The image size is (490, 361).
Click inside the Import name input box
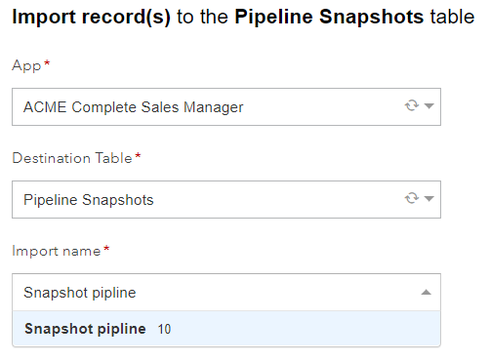pos(226,292)
